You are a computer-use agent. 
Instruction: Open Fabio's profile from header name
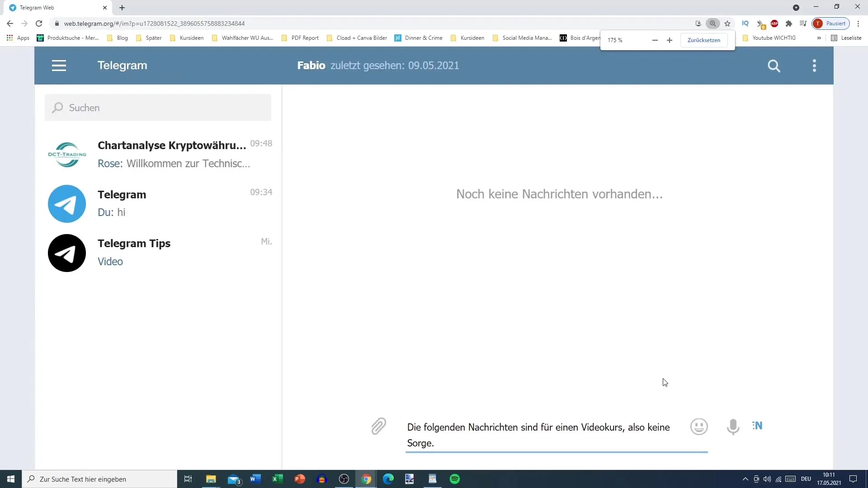click(311, 66)
